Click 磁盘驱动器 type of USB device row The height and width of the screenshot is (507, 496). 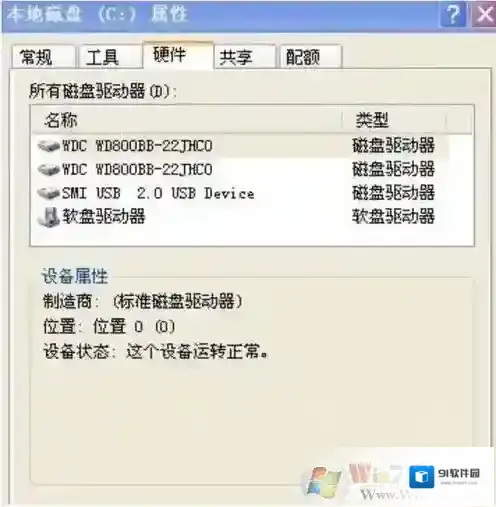pos(393,193)
